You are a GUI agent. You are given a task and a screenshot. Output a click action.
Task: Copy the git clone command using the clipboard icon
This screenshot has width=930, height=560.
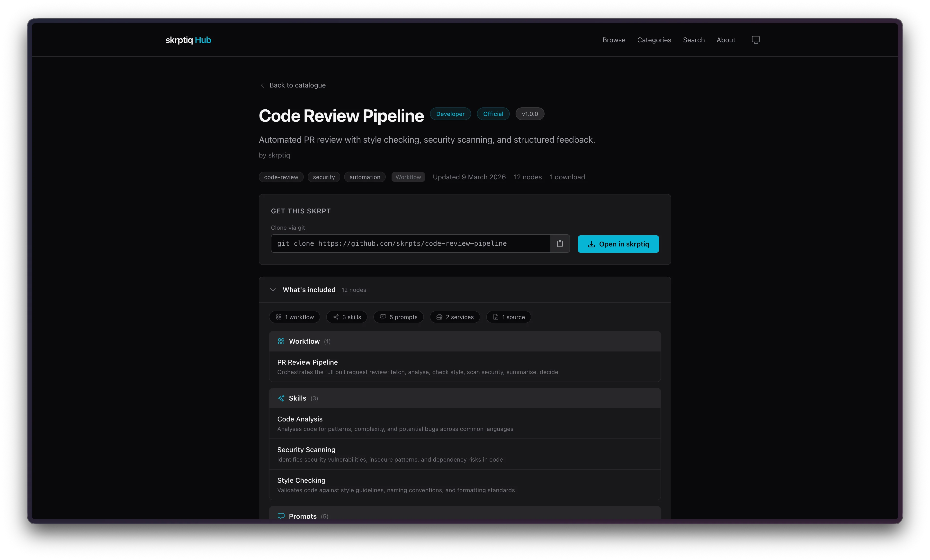(x=560, y=244)
